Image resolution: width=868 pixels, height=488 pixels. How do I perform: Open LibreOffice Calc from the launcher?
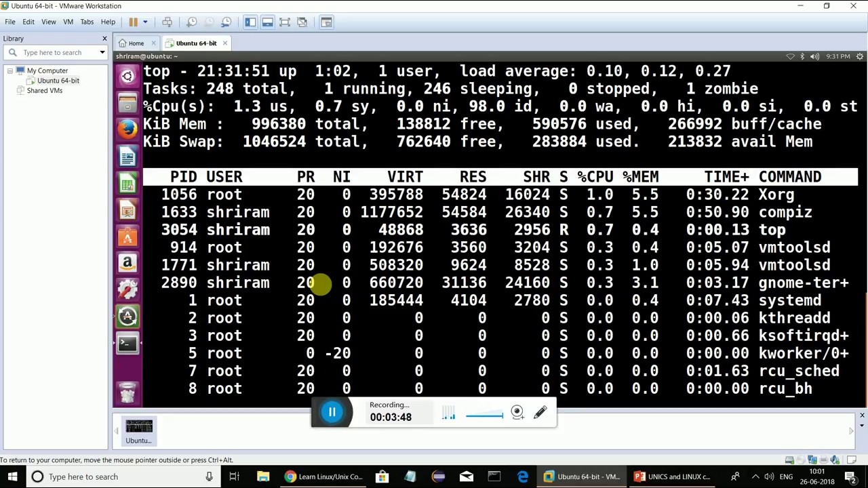pyautogui.click(x=127, y=184)
